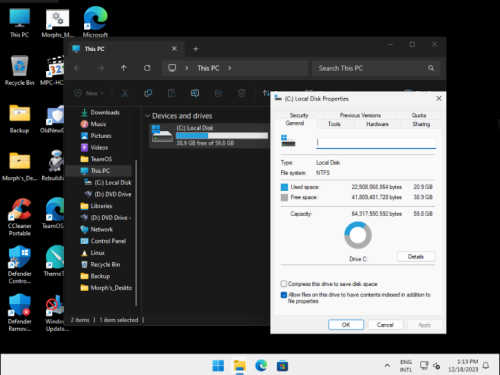Screen dimensions: 500x375
Task: Click the Search This PC box
Action: click(x=376, y=68)
